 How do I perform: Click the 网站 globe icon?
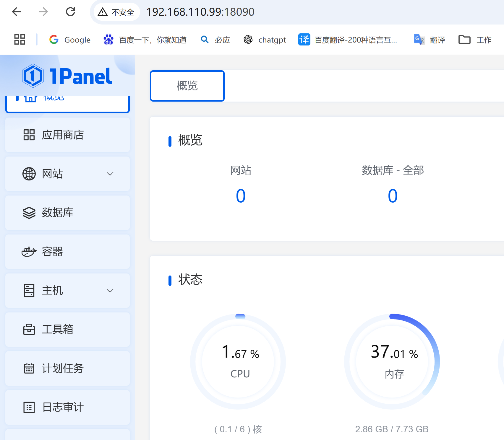[29, 174]
